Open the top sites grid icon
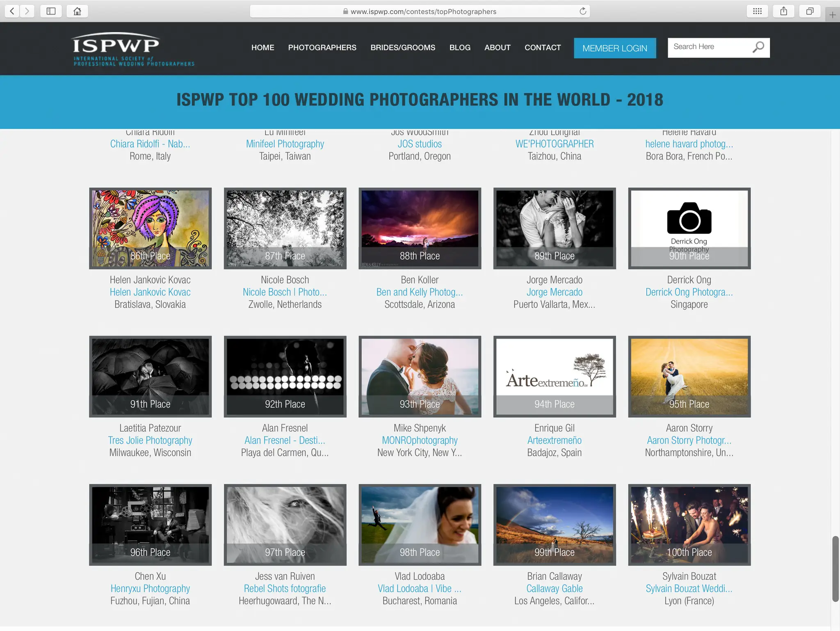This screenshot has width=840, height=631. tap(757, 11)
